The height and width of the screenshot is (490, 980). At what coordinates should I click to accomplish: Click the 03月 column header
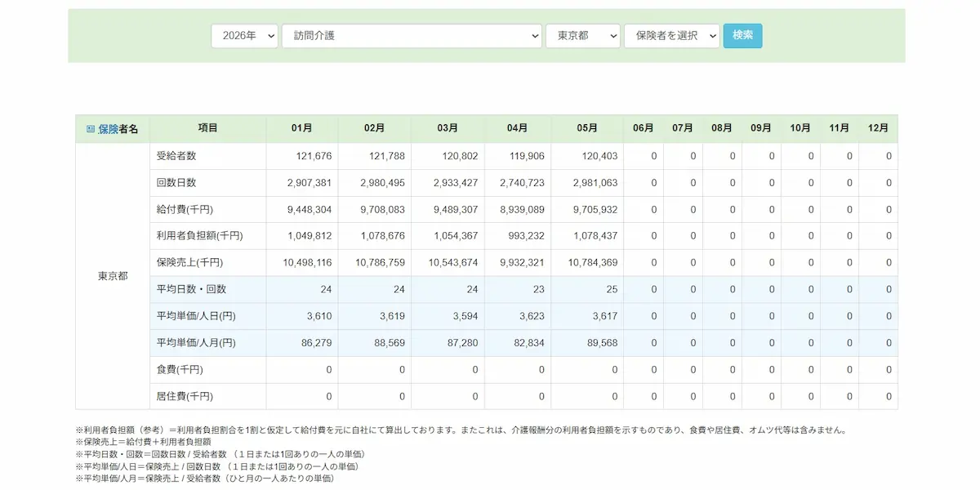[448, 128]
